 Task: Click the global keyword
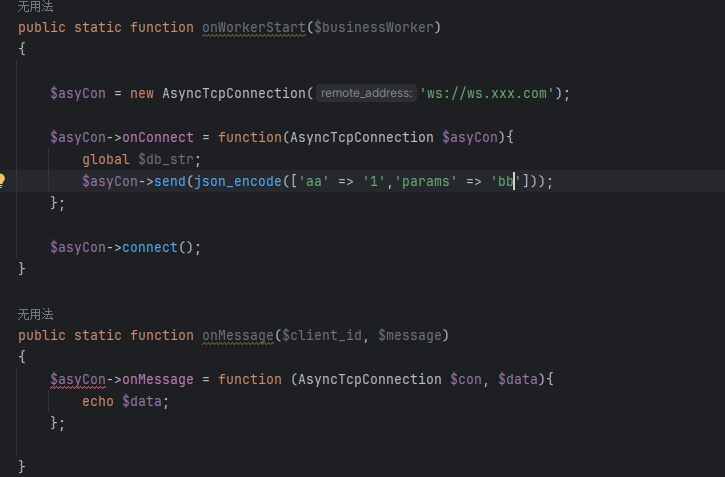[x=106, y=159]
